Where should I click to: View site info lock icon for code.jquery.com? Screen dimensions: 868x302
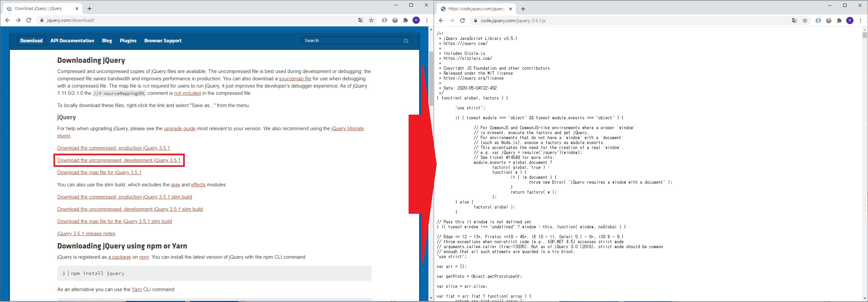tap(476, 20)
